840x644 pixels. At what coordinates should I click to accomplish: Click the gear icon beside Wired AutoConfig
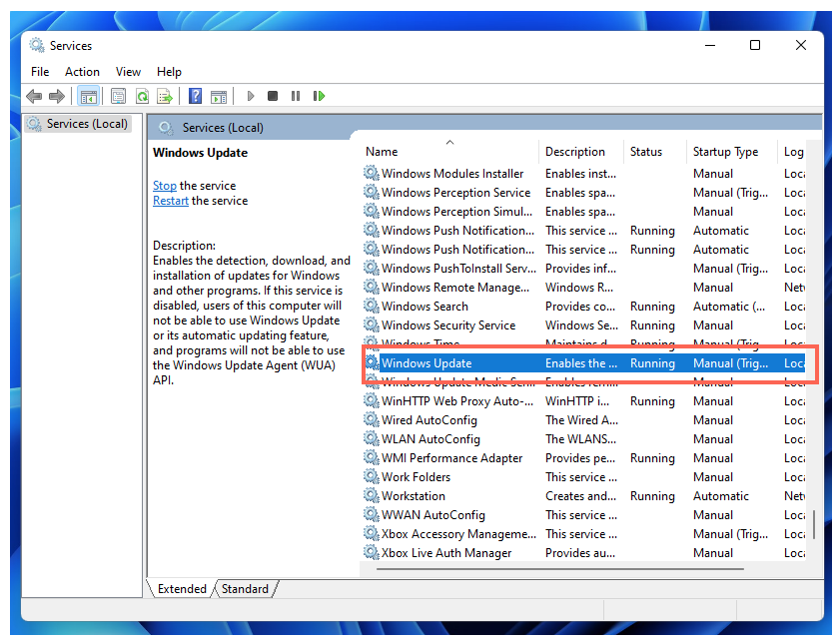tap(371, 419)
